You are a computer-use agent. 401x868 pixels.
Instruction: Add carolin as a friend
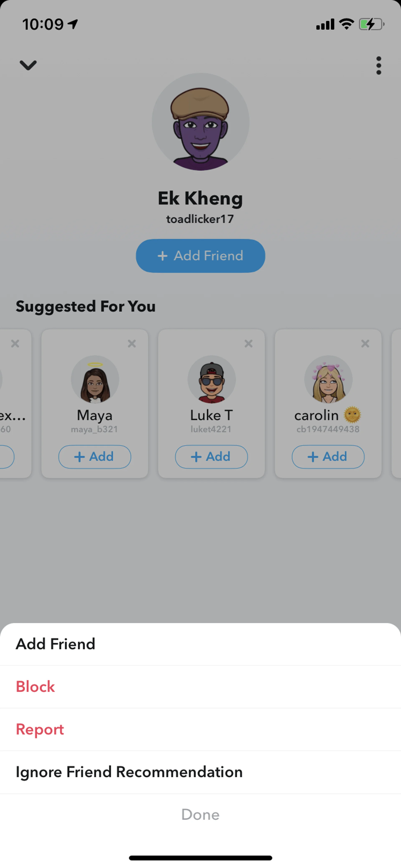coord(328,457)
